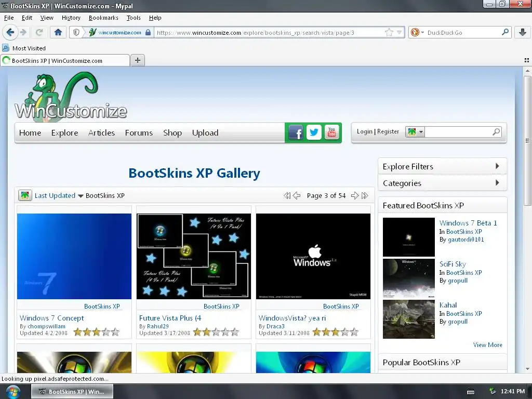Open WinCustomize Twitter icon
Viewport: 532px width, 399px height.
click(314, 132)
